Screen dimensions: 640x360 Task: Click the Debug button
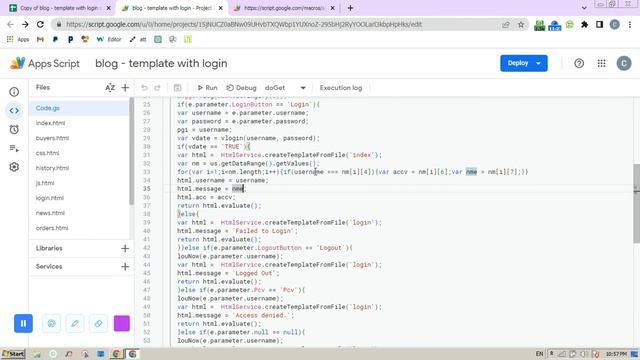pos(241,88)
